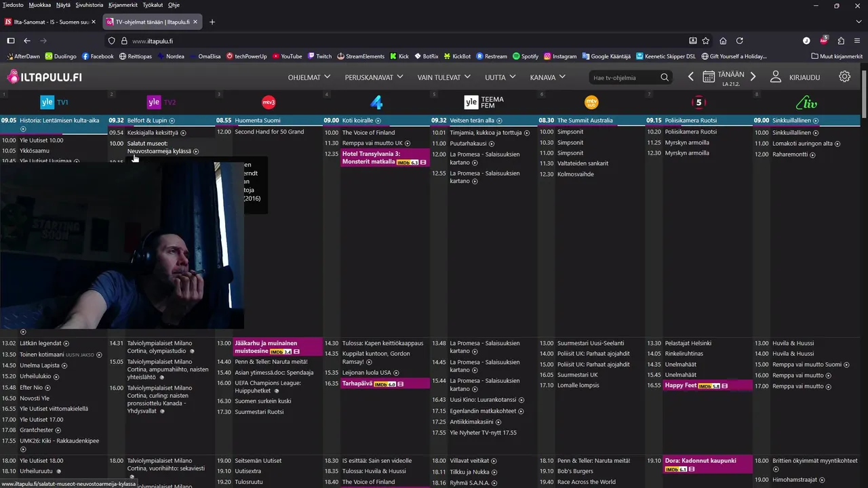This screenshot has width=868, height=488.
Task: Click the Hae tv-ohjelmia search field
Action: [x=624, y=77]
